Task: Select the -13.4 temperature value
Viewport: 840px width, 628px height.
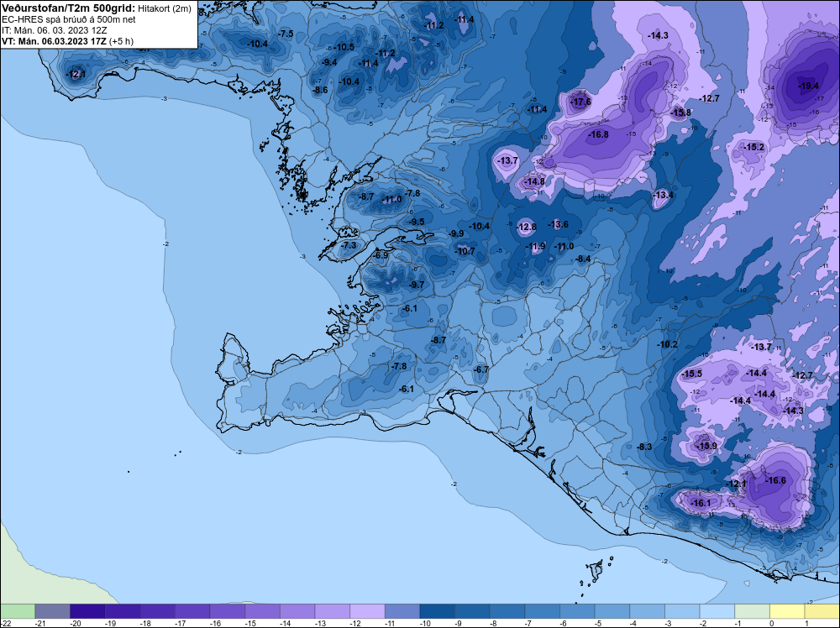Action: 664,195
